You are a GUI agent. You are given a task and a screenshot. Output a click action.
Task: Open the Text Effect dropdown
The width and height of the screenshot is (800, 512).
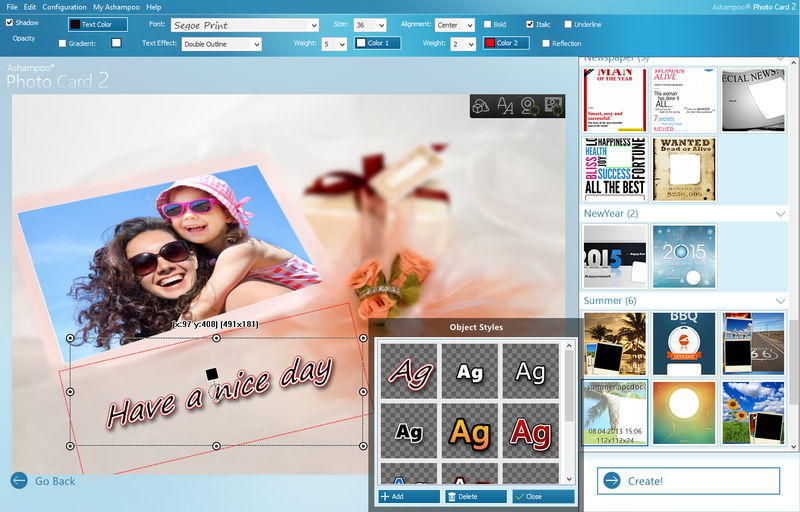[x=221, y=44]
